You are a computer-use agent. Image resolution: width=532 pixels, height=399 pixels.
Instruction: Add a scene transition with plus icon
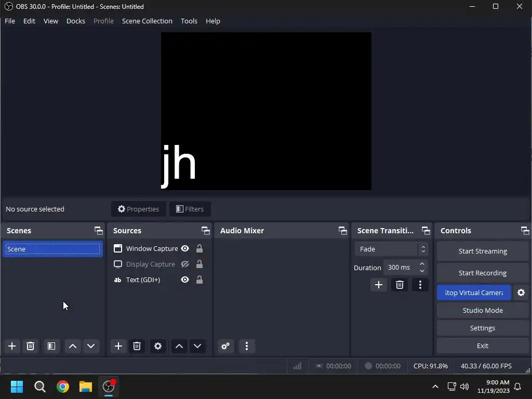379,285
